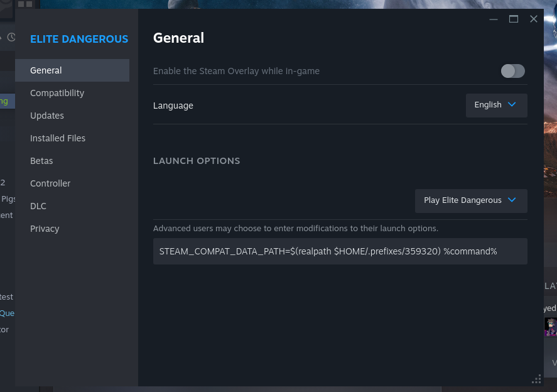Click the clock icon in Steam library
The height and width of the screenshot is (392, 557).
[x=11, y=37]
